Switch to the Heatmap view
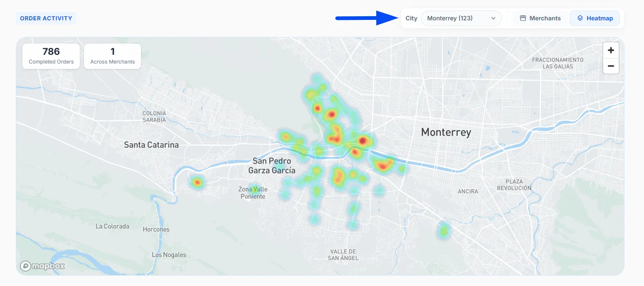The width and height of the screenshot is (644, 286). [595, 18]
